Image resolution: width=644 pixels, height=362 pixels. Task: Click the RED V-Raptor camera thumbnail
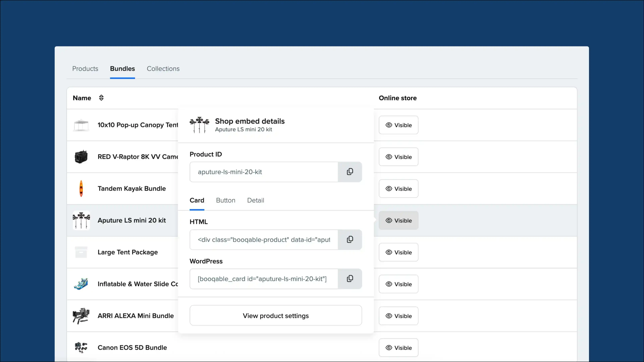(x=81, y=157)
